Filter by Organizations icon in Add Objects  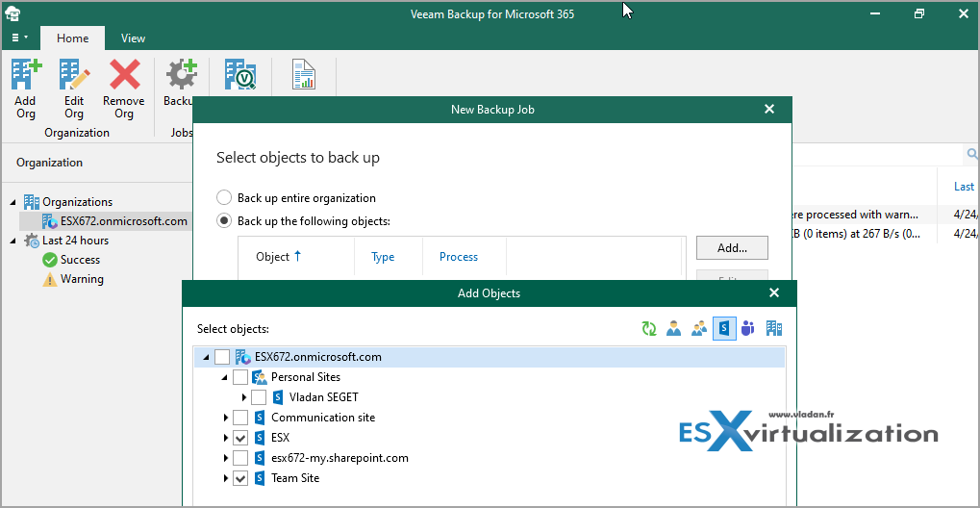(x=774, y=328)
